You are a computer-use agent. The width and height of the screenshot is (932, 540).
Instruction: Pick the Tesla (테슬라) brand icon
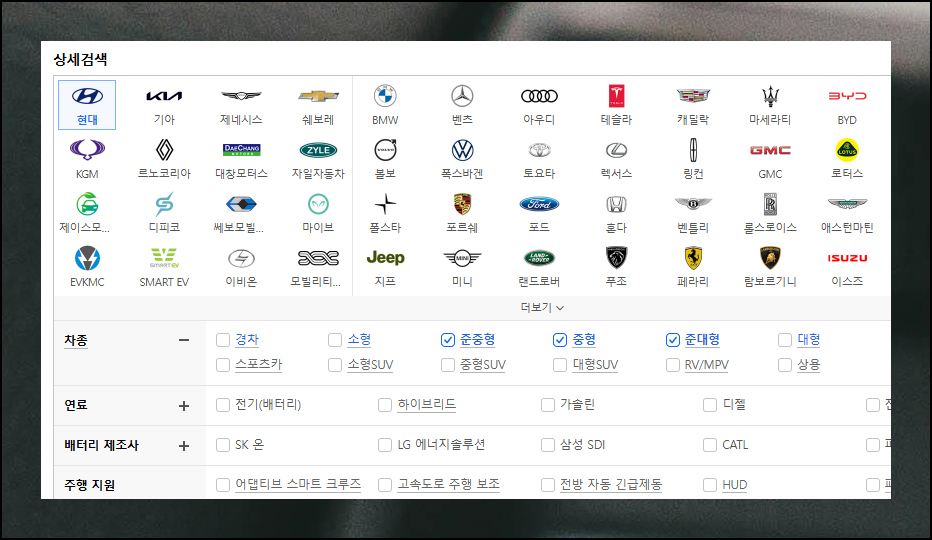(x=616, y=96)
